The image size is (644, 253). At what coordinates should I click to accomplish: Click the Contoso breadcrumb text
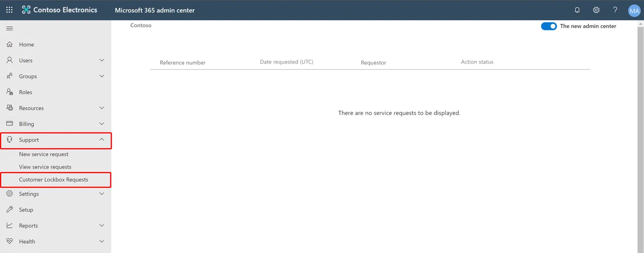point(141,25)
